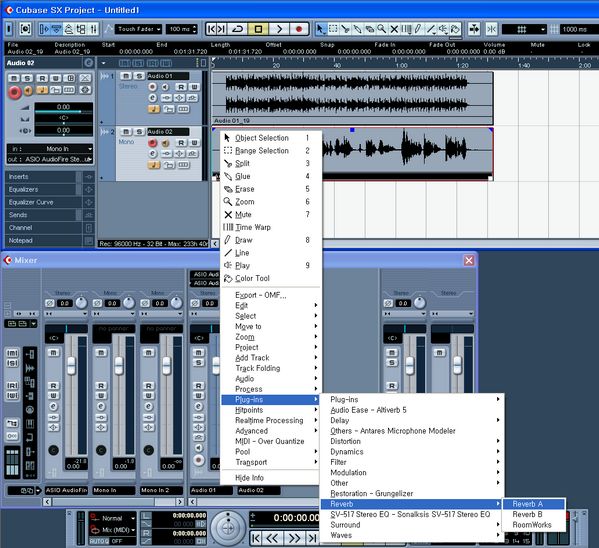Image resolution: width=599 pixels, height=548 pixels.
Task: Click the Record button in top toolbar
Action: click(299, 29)
